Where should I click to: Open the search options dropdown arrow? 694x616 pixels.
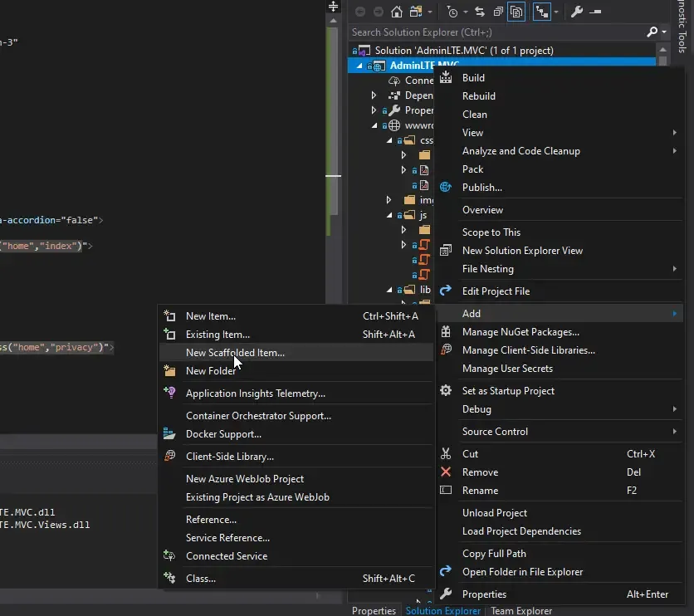click(663, 31)
